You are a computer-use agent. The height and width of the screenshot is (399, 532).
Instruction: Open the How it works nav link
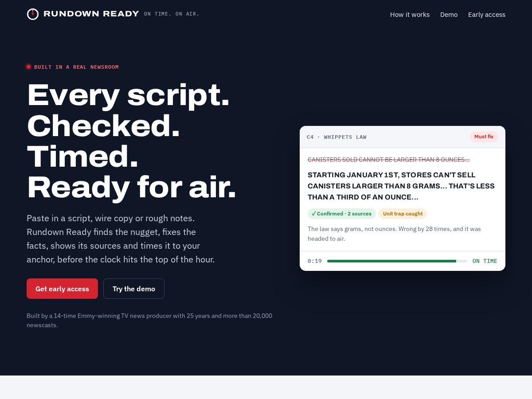(410, 15)
